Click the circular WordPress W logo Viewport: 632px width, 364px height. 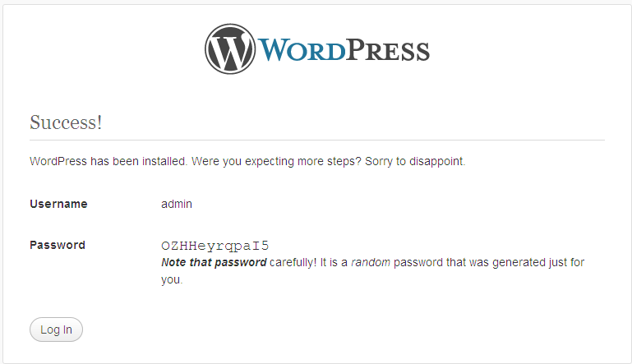pyautogui.click(x=230, y=48)
